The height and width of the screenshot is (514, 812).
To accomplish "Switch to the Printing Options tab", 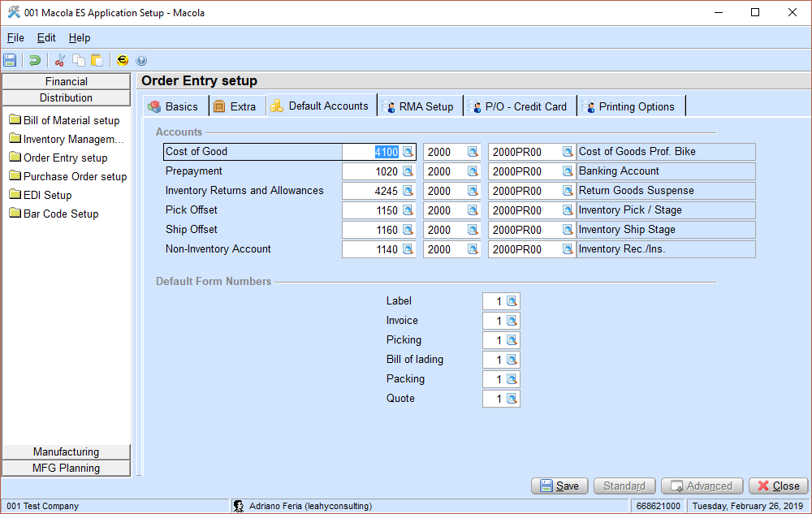I will [x=631, y=106].
